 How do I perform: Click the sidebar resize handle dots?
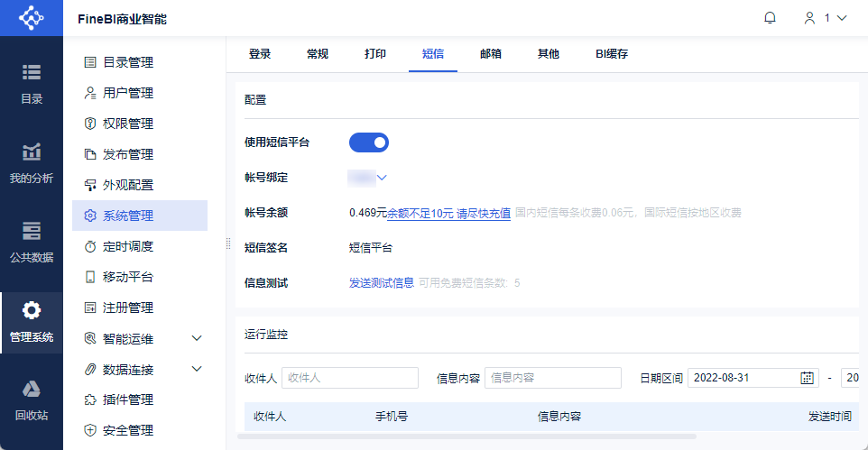pos(228,243)
